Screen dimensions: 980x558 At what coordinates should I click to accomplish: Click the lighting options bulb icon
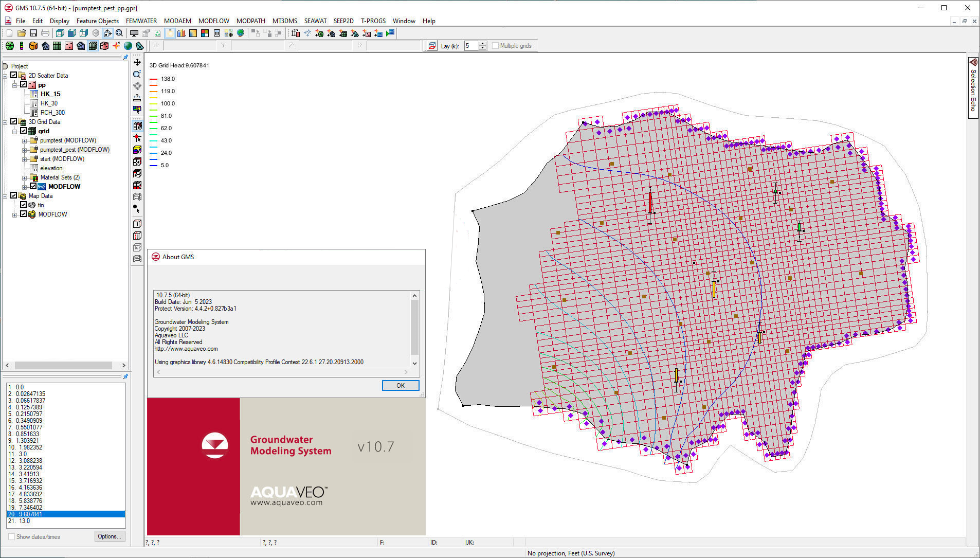[x=170, y=33]
